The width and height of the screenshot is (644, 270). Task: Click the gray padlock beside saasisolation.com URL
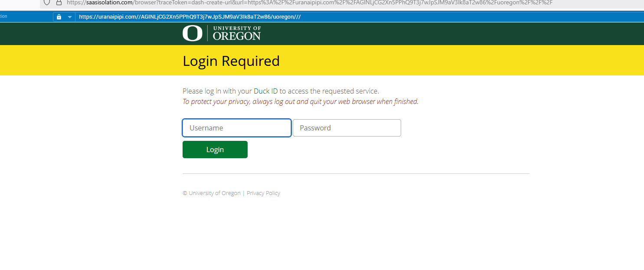point(59,2)
